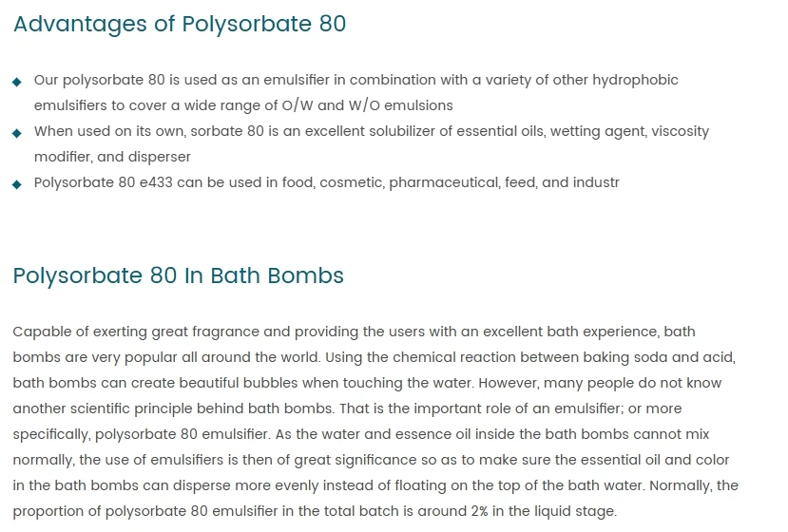Screen dimensions: 788x532
Task: Click the line "modifier, and disperser"
Action: point(112,158)
